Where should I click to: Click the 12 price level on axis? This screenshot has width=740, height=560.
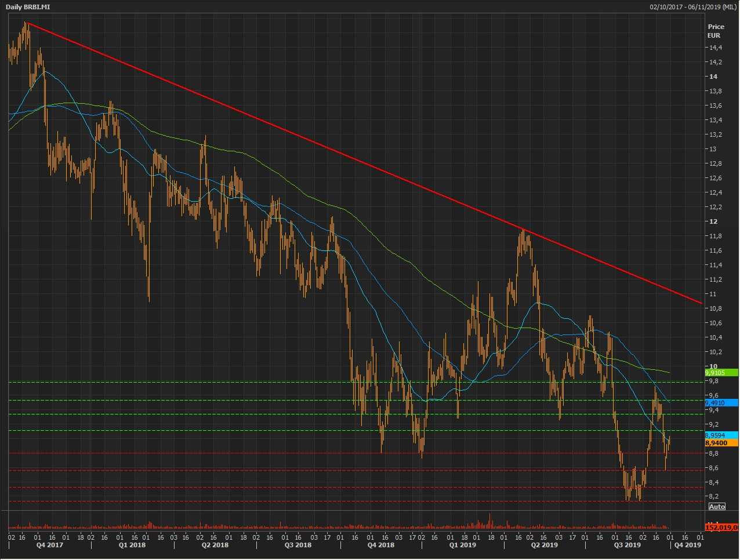click(x=713, y=221)
